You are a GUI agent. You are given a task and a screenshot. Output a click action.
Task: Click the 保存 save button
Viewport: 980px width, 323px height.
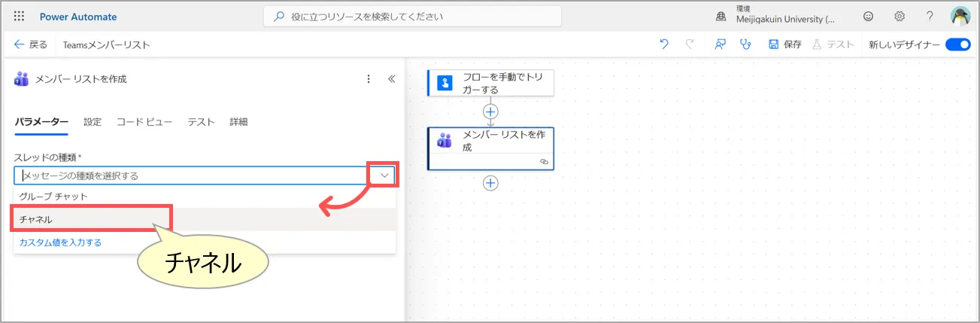pos(784,44)
